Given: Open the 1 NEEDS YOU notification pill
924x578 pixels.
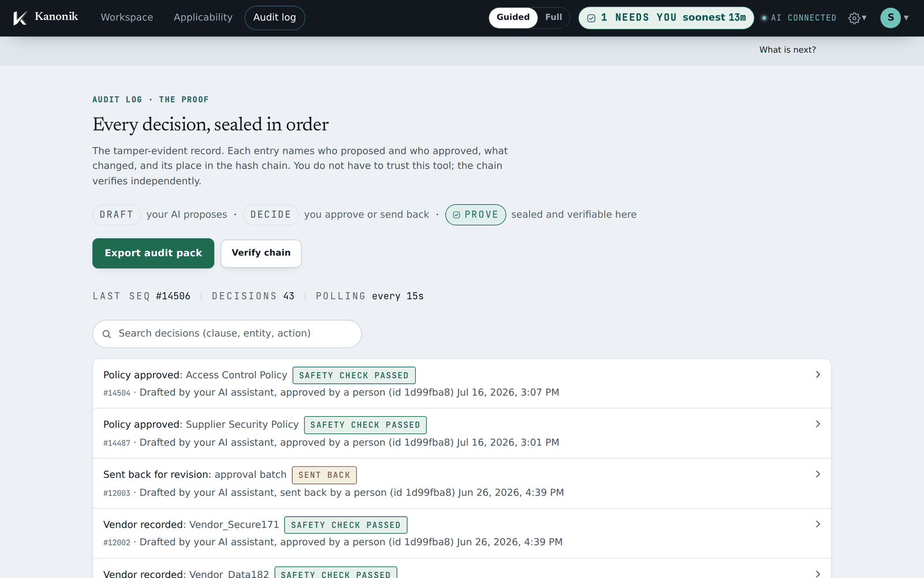Looking at the screenshot, I should tap(666, 18).
